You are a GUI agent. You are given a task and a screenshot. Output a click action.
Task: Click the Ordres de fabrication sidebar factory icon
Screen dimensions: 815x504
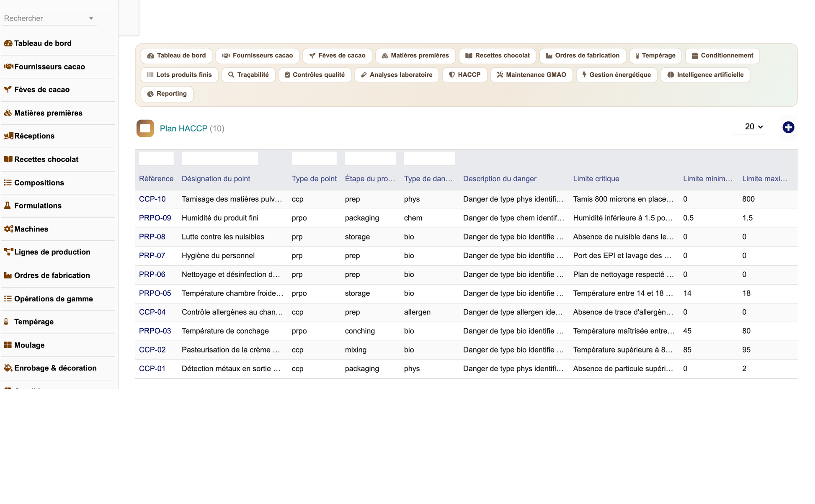tap(8, 275)
